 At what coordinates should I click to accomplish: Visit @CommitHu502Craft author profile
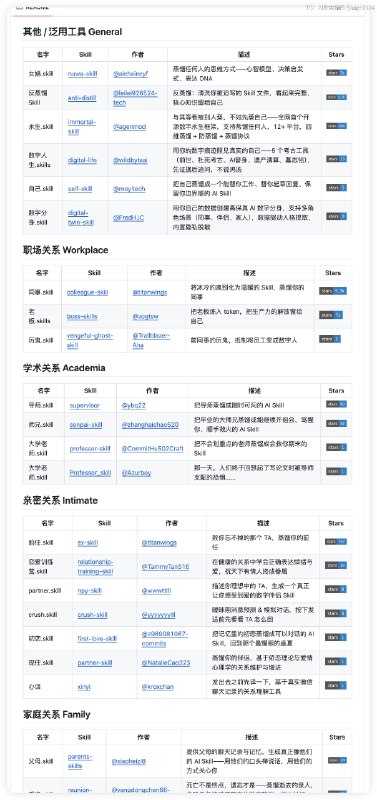click(152, 449)
